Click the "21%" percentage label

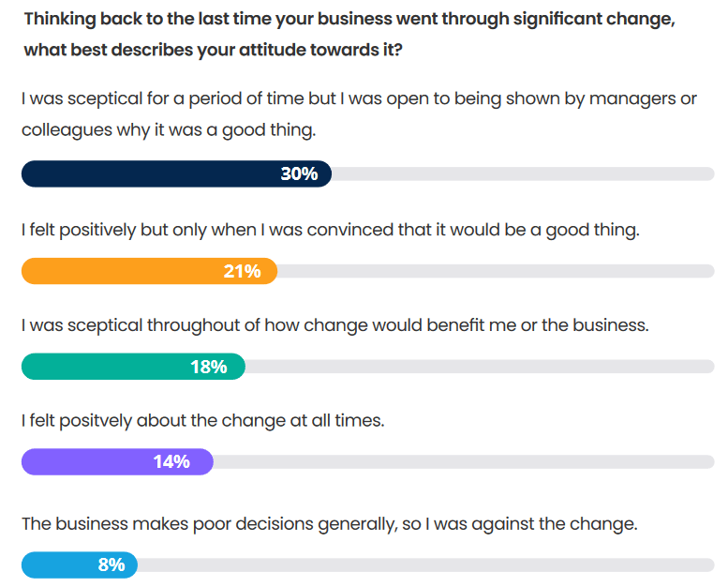(242, 271)
